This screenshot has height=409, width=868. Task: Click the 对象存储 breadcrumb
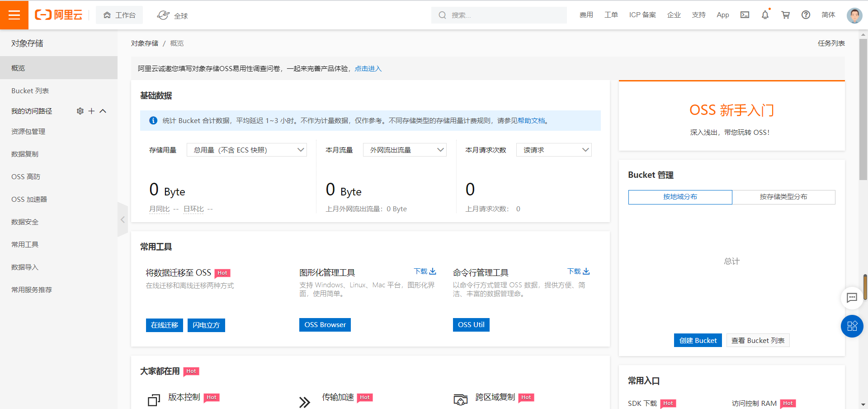pyautogui.click(x=145, y=43)
